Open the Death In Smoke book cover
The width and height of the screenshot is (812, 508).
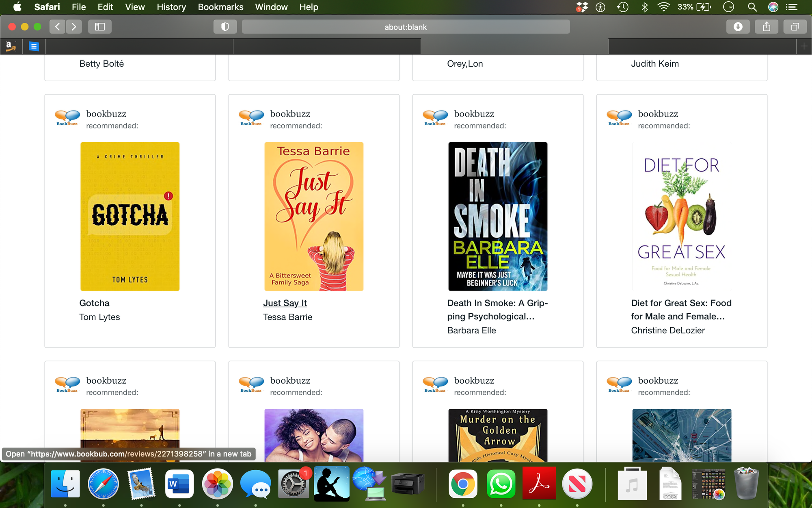[498, 216]
